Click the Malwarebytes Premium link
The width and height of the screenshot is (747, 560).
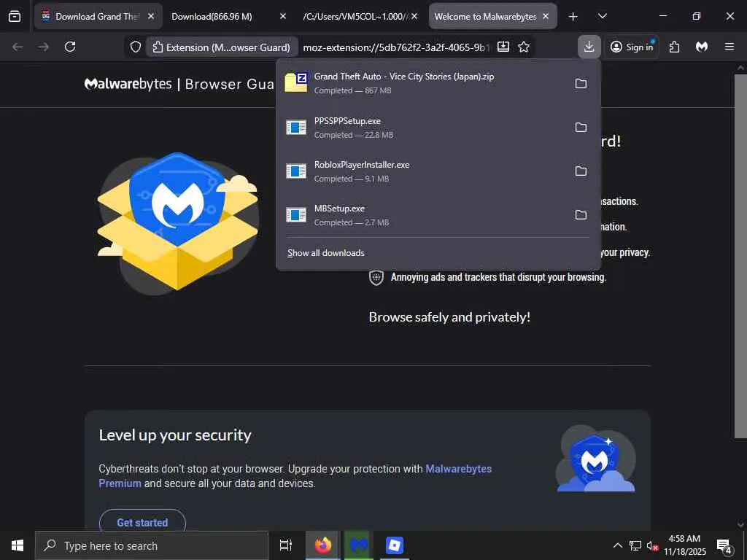[x=295, y=475]
